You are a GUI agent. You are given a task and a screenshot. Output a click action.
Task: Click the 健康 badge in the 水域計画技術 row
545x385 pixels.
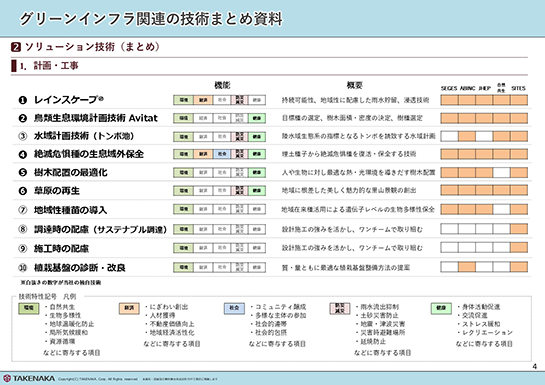click(257, 137)
